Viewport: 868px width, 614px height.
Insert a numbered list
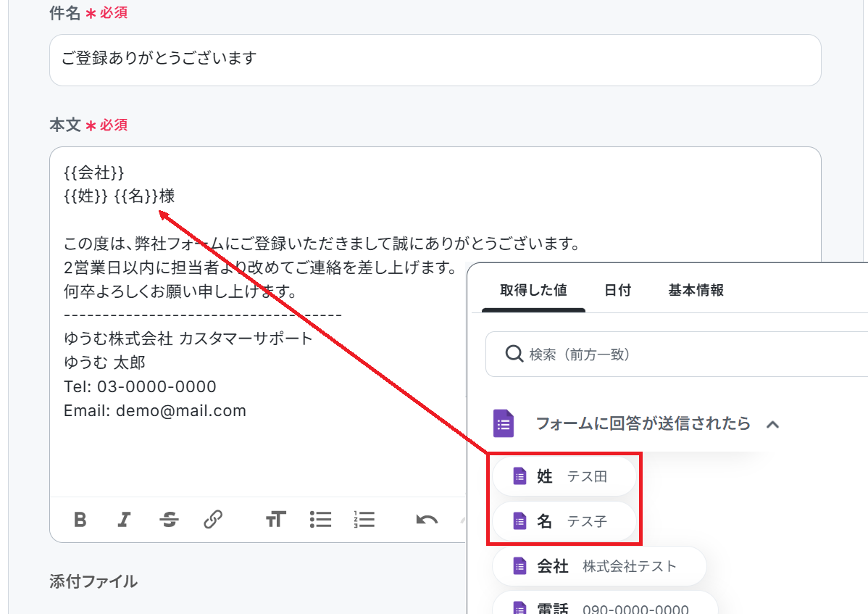click(364, 519)
